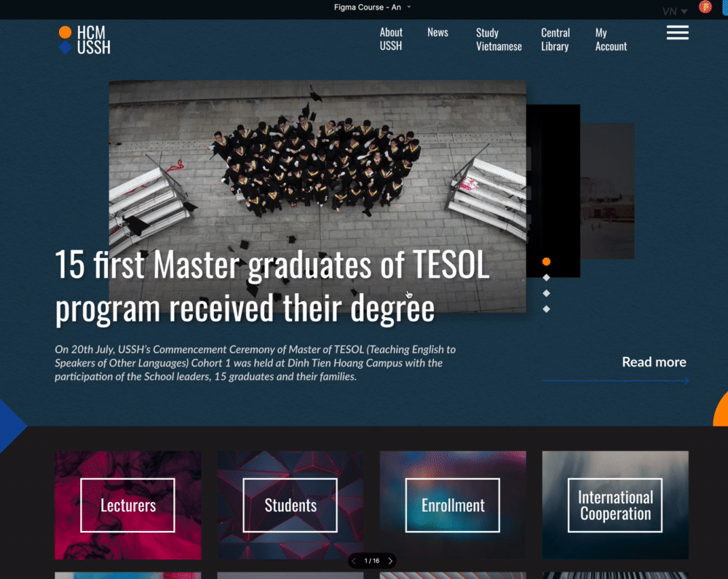Select the fourth slide indicator diamond
Image resolution: width=728 pixels, height=579 pixels.
pyautogui.click(x=546, y=309)
